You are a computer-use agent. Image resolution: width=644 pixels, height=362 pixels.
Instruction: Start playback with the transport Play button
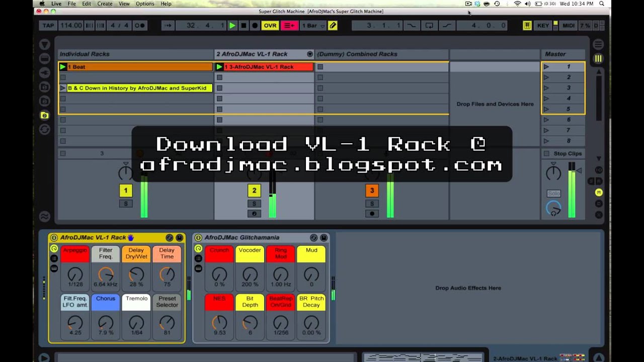pos(232,26)
